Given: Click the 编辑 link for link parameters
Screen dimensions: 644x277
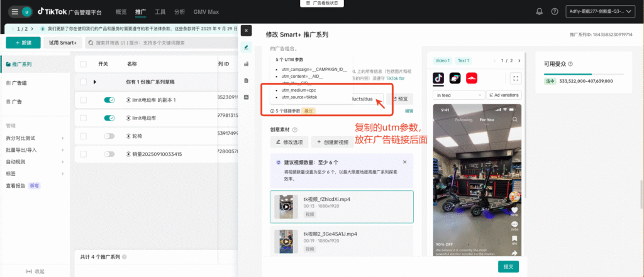Looking at the screenshot, I should 409,111.
